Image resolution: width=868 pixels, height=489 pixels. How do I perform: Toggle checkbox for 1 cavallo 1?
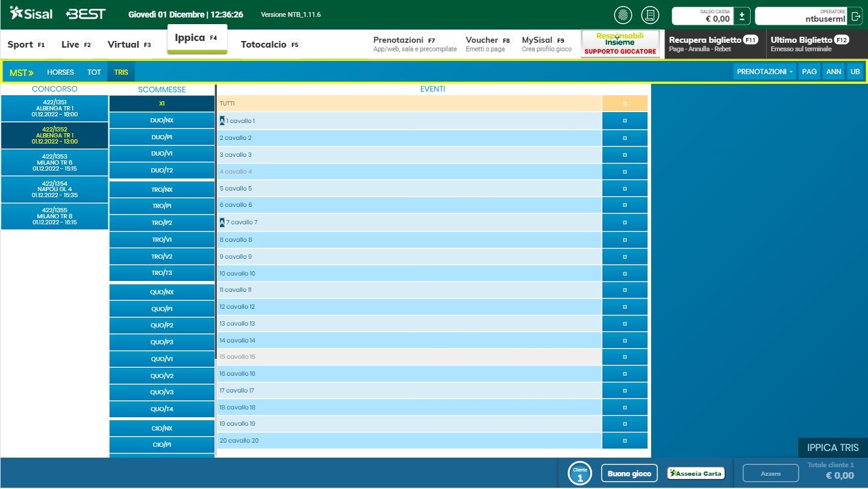pos(625,121)
